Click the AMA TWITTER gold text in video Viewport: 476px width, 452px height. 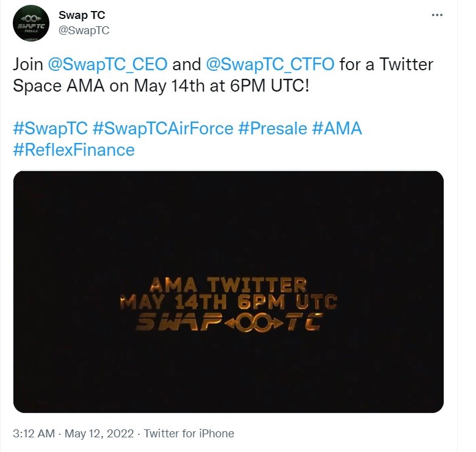pos(228,285)
